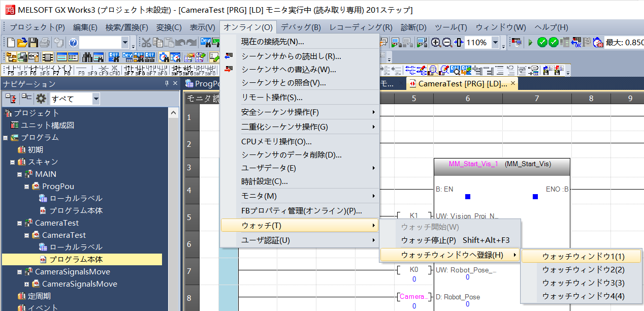Select ウォッチウィンドウ1(1) from the submenu

[583, 256]
